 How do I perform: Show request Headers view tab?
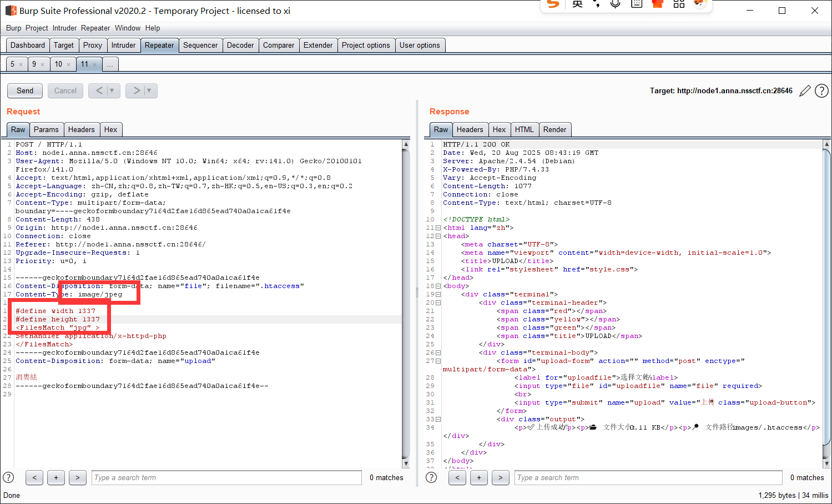(82, 130)
